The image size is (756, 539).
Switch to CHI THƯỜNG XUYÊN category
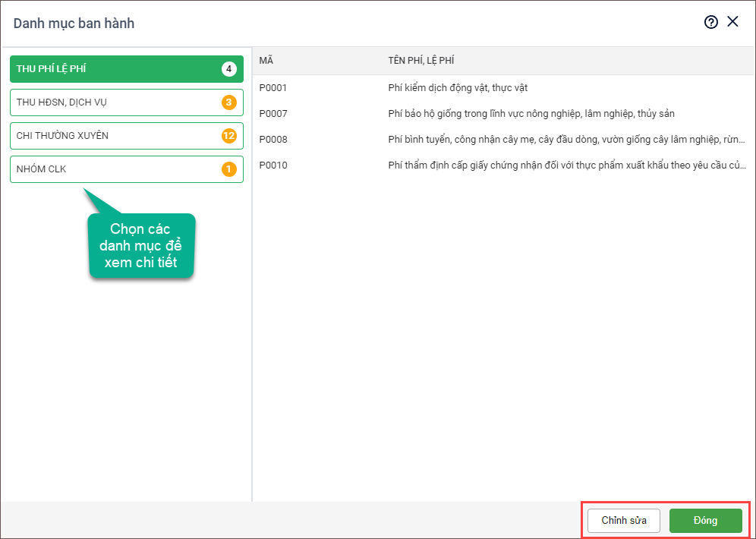(114, 136)
